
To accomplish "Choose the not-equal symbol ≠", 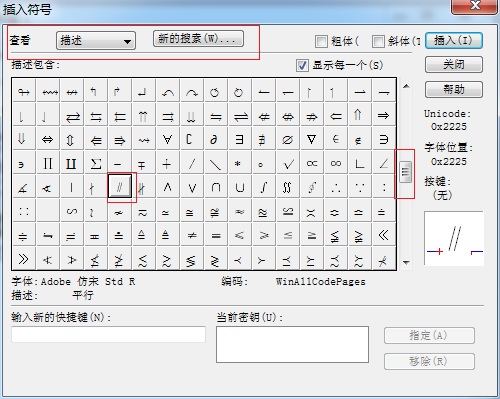I will tap(192, 235).
